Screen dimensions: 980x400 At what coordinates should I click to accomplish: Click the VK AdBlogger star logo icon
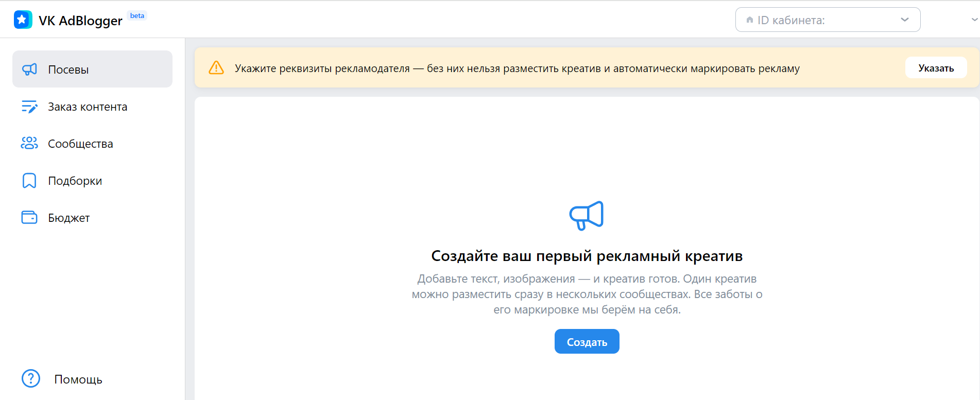23,20
